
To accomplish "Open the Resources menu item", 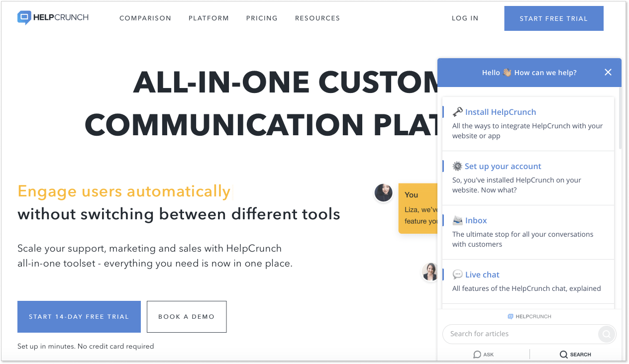I will pos(317,18).
